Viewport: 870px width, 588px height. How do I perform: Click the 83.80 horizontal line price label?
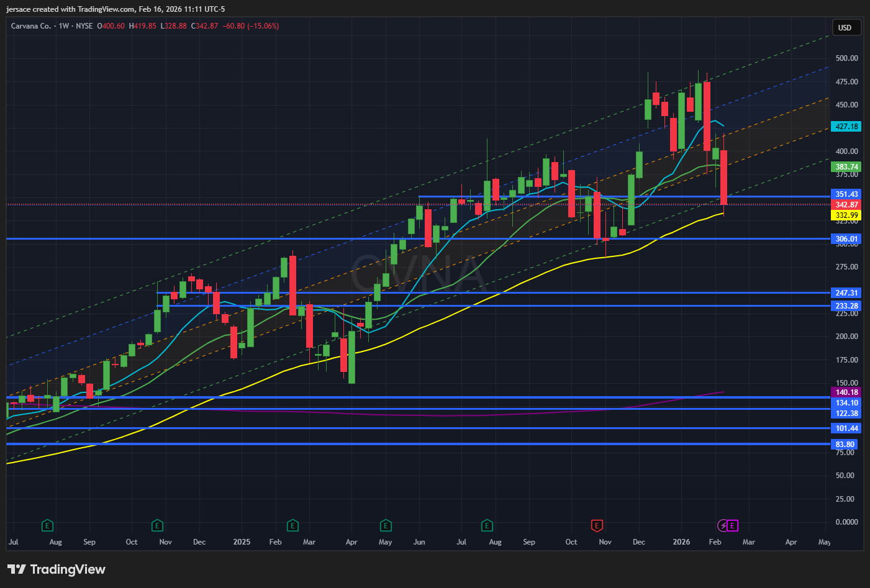[x=845, y=445]
